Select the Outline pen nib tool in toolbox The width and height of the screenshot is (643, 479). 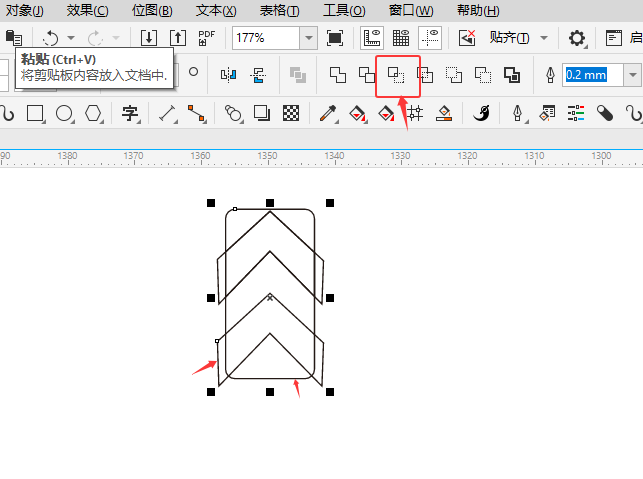[518, 113]
